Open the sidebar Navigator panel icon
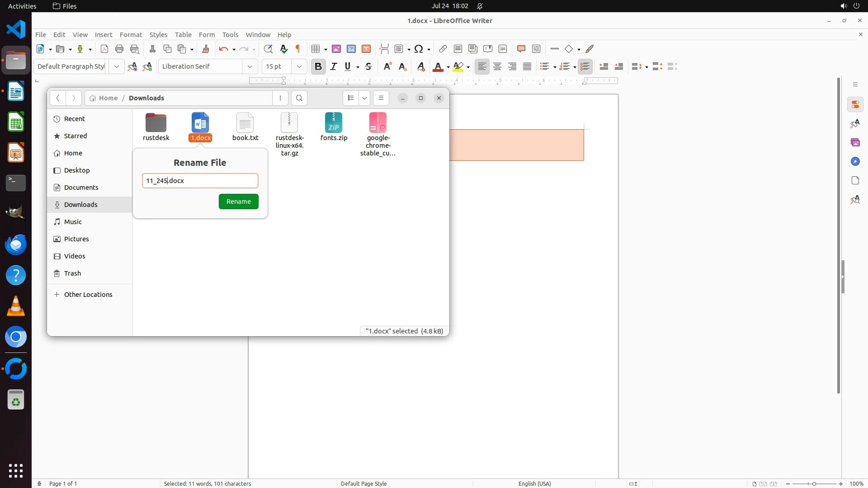868x488 pixels. coord(855,161)
